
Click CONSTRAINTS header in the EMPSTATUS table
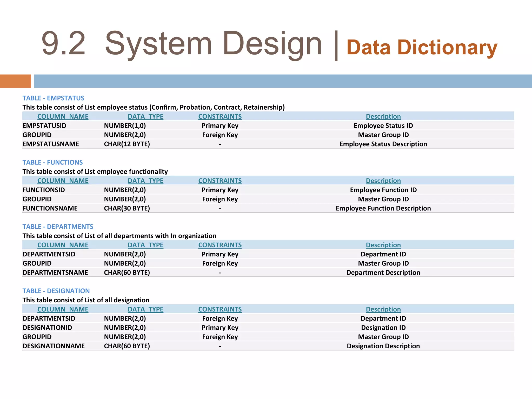click(220, 116)
